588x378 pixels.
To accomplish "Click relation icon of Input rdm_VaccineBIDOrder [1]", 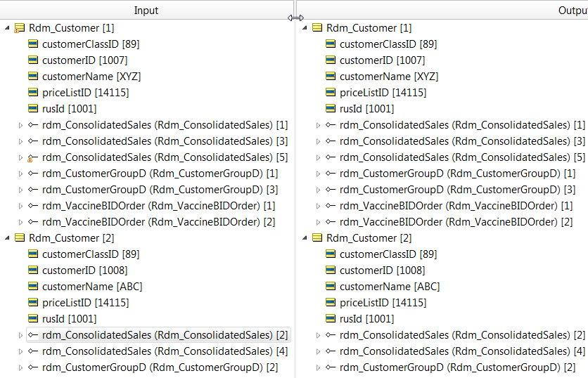I will 33,206.
